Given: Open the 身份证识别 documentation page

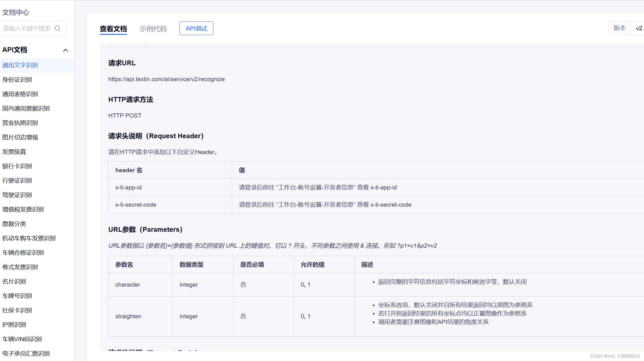Looking at the screenshot, I should [x=17, y=79].
